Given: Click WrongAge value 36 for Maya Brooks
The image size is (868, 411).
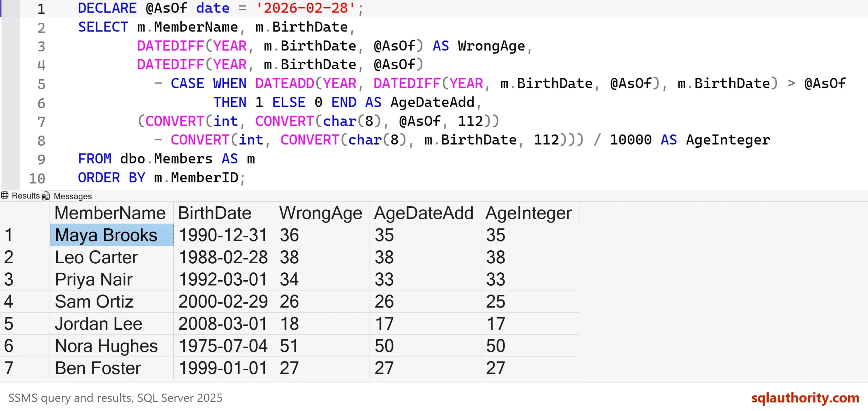Looking at the screenshot, I should pyautogui.click(x=322, y=235).
